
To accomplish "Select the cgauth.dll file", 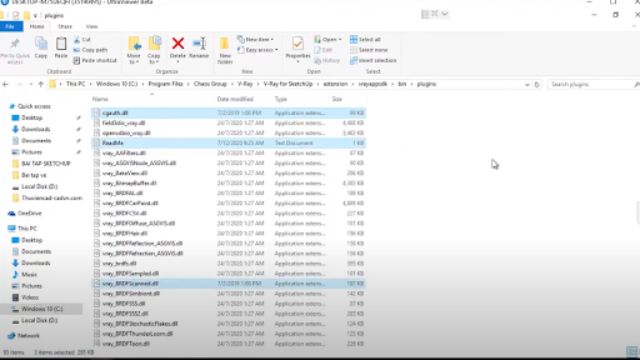I will pyautogui.click(x=228, y=113).
